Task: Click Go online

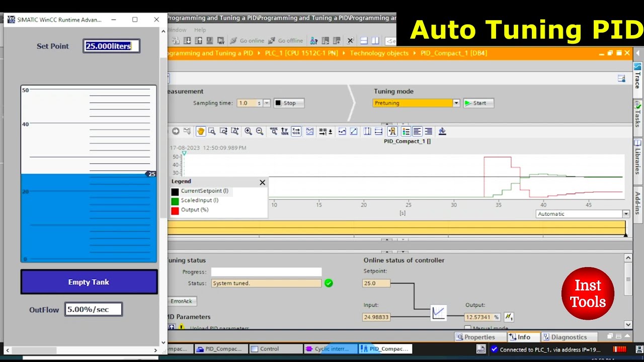Action: [x=247, y=41]
